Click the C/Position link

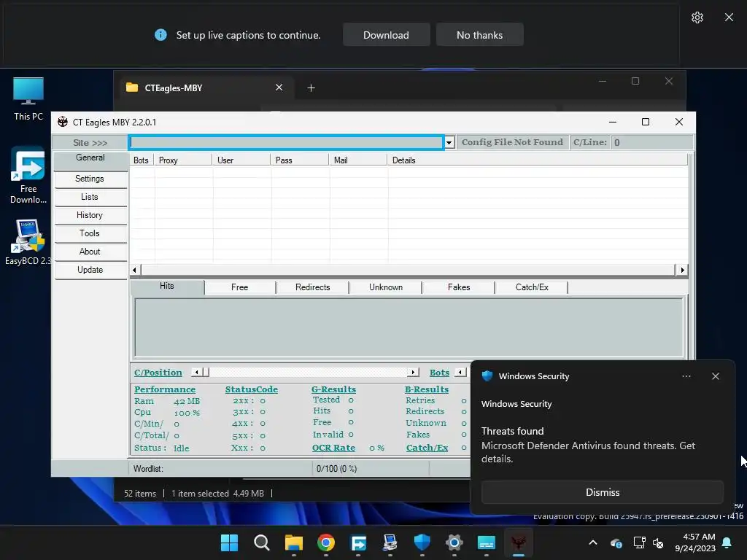coord(158,373)
